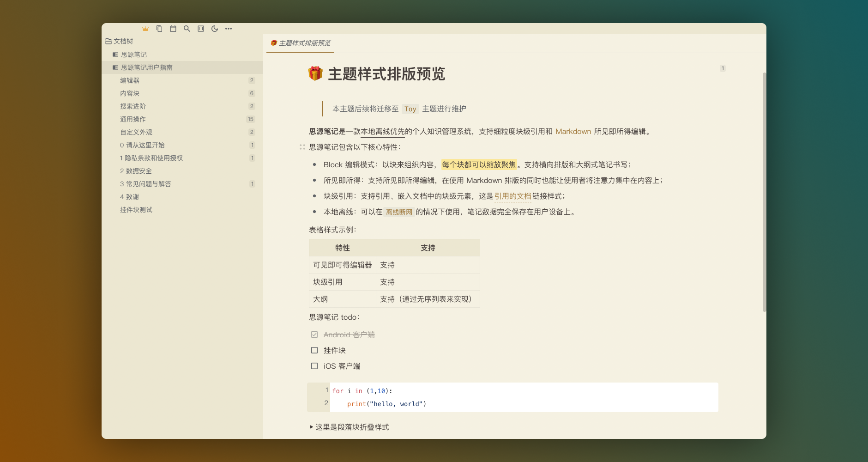Open the 搜索进阶 document
Image resolution: width=868 pixels, height=462 pixels.
182,106
